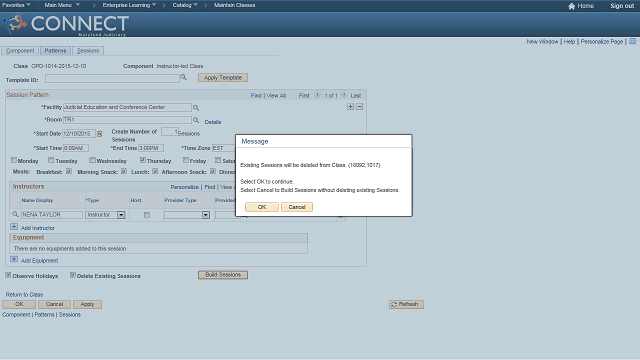Toggle the Observe Holidays checkbox
This screenshot has height=360, width=640.
pyautogui.click(x=8, y=275)
